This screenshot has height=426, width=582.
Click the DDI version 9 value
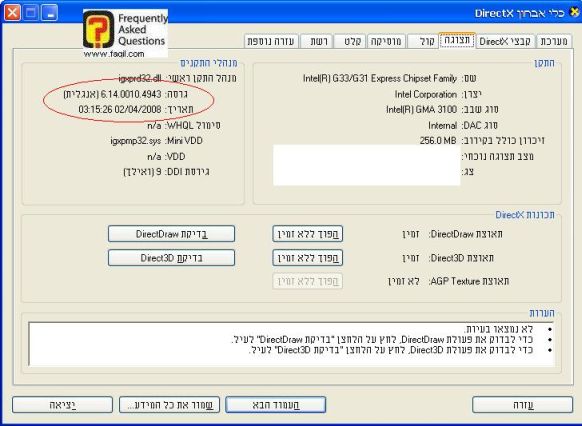tap(143, 172)
